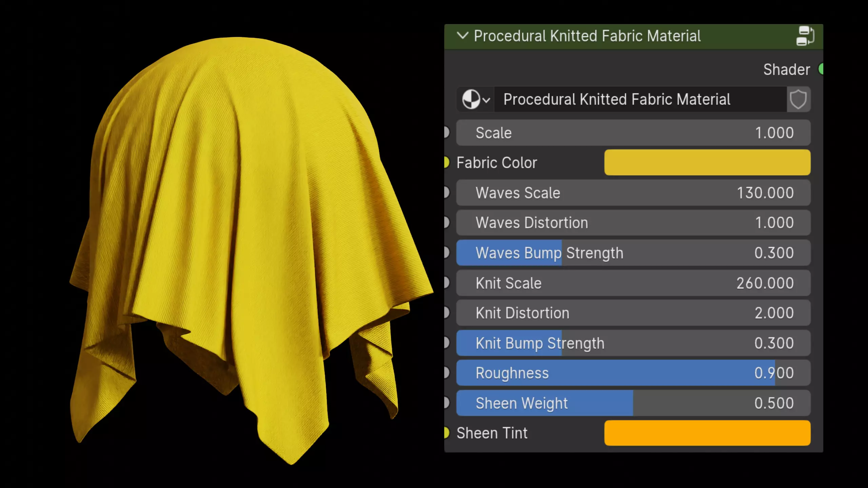
Task: Click the Knit Distortion value field
Action: click(633, 313)
